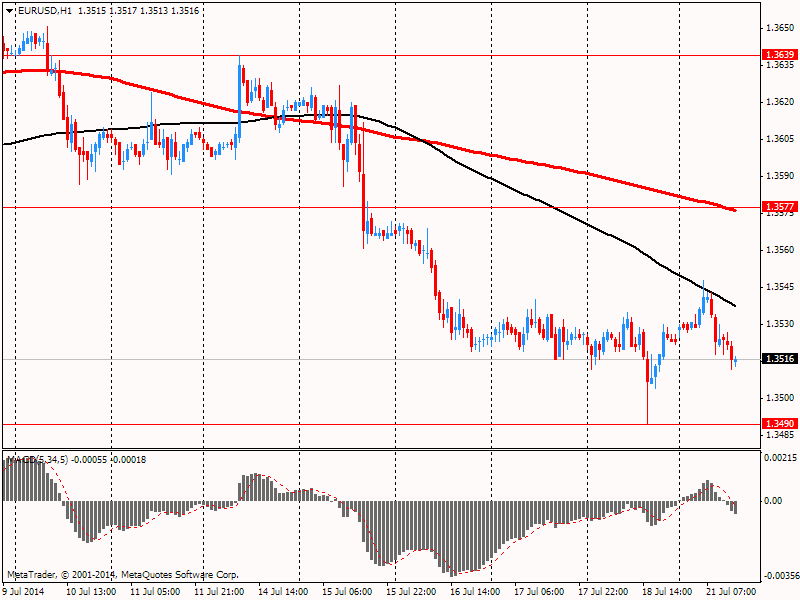Click the EURUSD,H1 symbol title text
Image resolution: width=800 pixels, height=600 pixels.
(45, 10)
